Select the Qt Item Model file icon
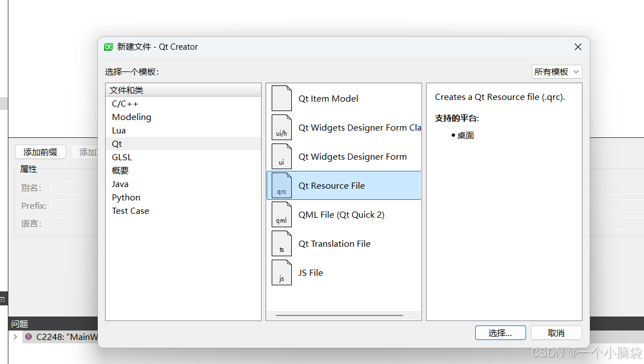 [x=281, y=98]
